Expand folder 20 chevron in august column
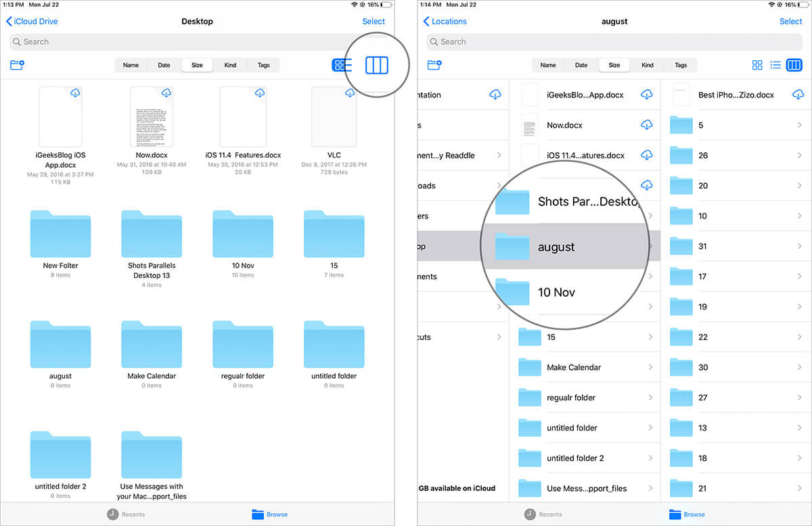This screenshot has height=526, width=812. [800, 185]
